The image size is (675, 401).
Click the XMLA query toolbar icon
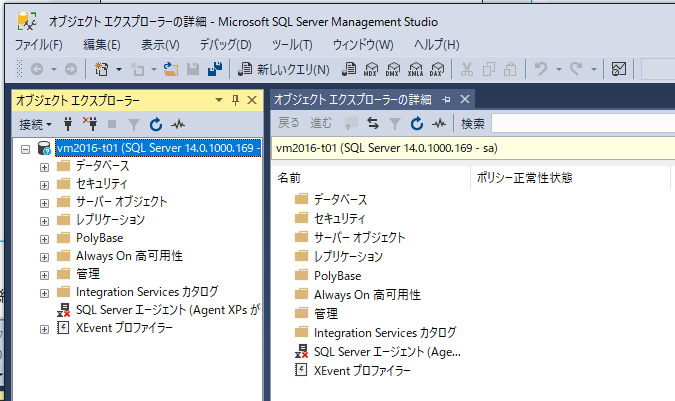(415, 69)
